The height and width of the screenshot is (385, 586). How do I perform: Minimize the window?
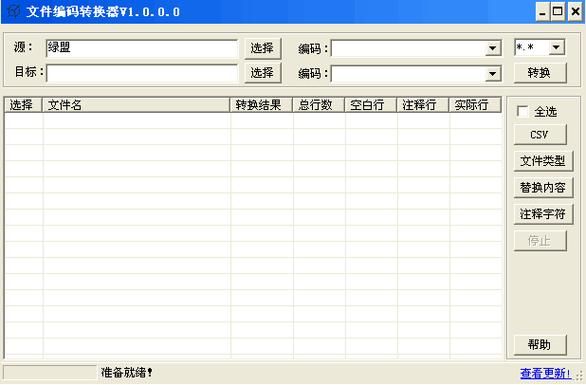(x=542, y=12)
